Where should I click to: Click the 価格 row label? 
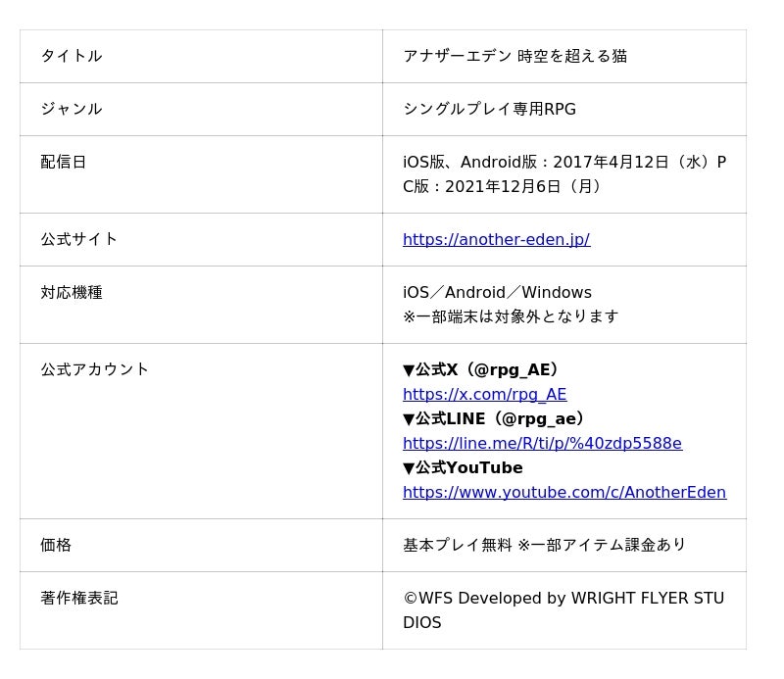coord(56,545)
